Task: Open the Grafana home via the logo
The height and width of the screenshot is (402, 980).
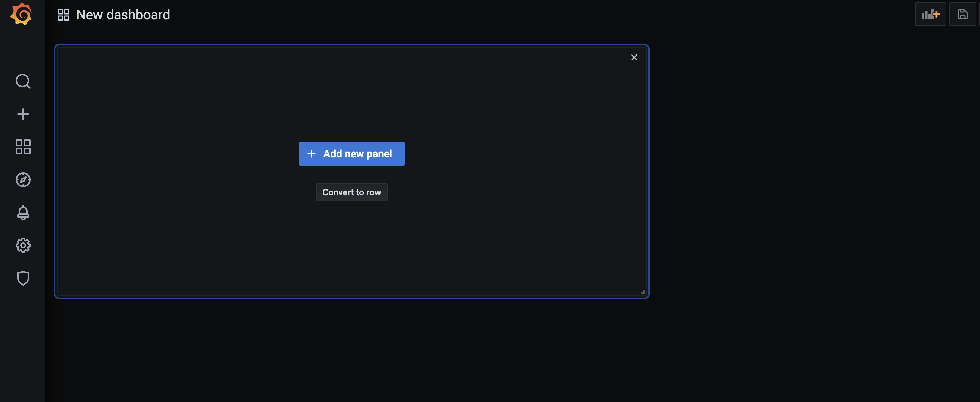Action: coord(22,14)
